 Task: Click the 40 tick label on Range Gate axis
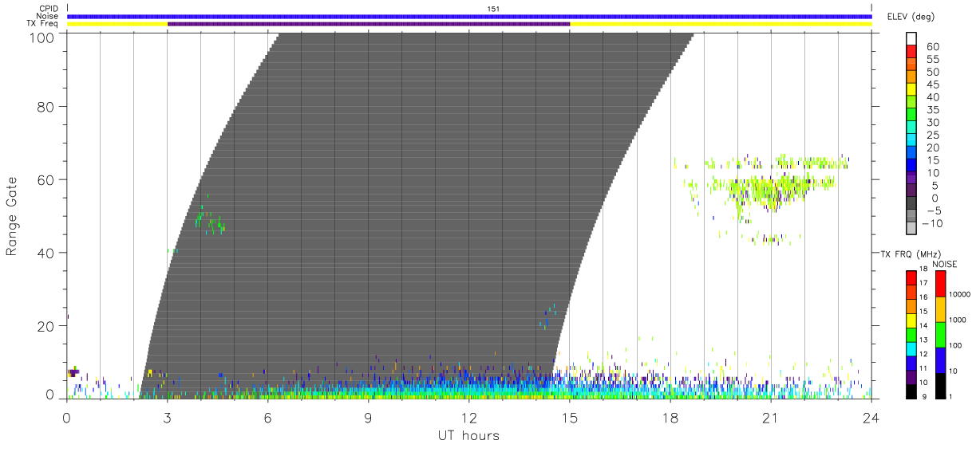coord(45,253)
